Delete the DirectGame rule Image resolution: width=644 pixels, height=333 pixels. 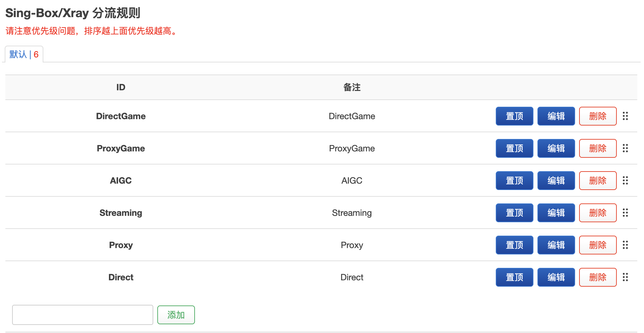pos(598,116)
